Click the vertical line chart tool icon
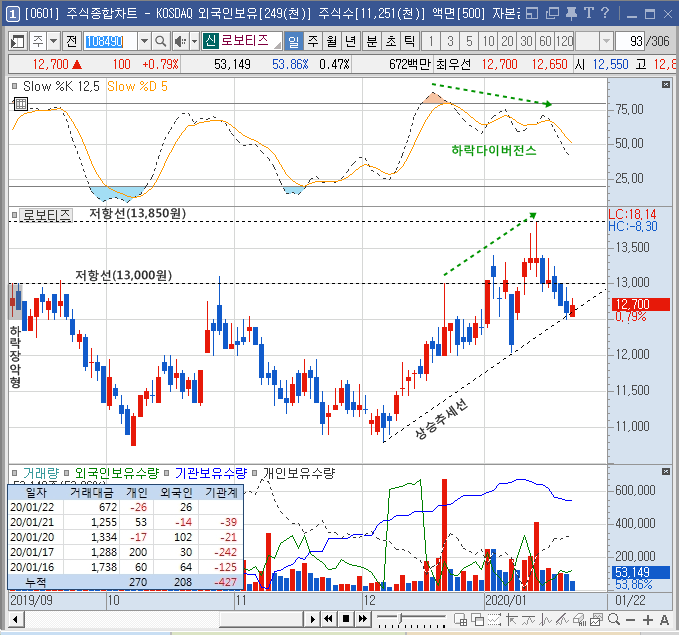This screenshot has height=635, width=679. pyautogui.click(x=545, y=620)
